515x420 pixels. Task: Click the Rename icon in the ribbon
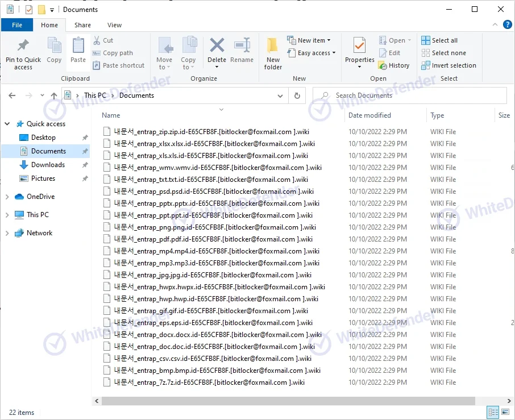click(x=242, y=51)
